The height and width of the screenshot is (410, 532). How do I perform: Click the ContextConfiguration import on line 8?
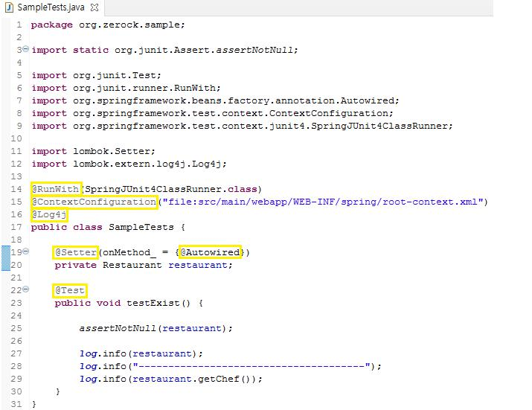(212, 113)
